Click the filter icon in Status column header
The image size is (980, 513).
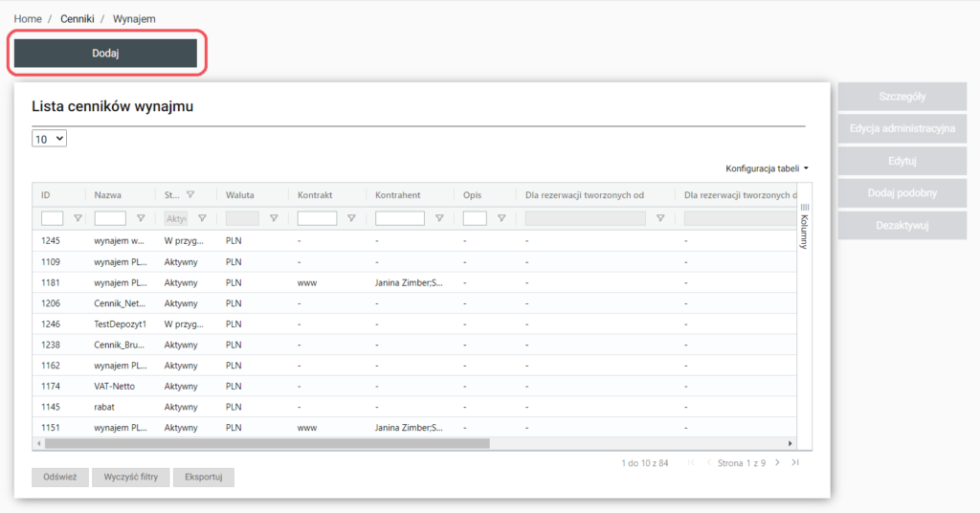click(190, 194)
